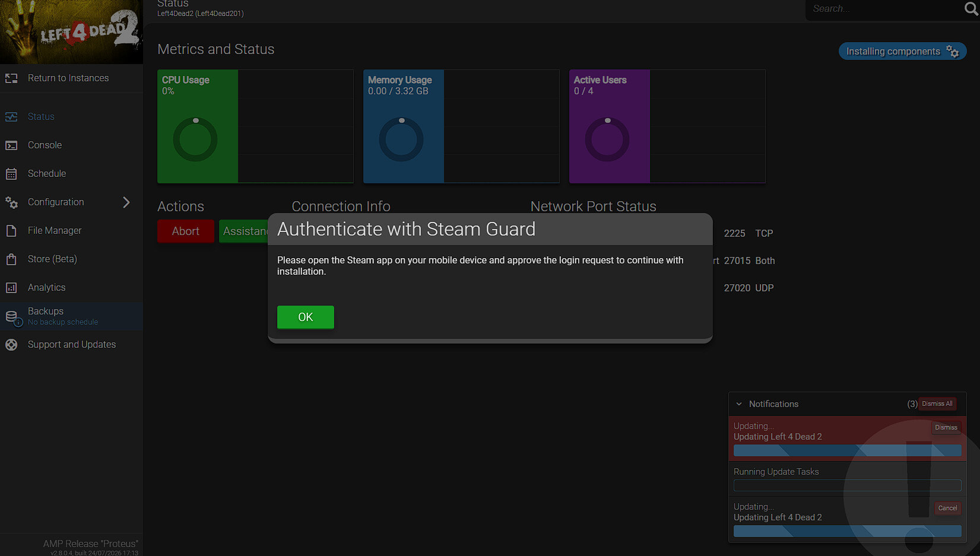
Task: Select Return to Instances link
Action: 68,78
